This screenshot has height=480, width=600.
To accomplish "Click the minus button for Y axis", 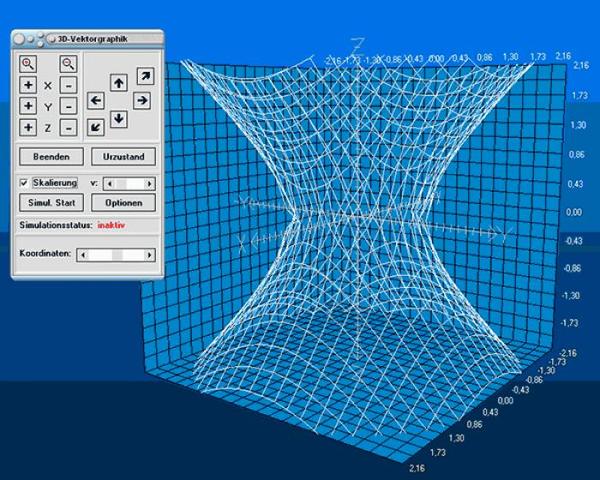I will (68, 106).
